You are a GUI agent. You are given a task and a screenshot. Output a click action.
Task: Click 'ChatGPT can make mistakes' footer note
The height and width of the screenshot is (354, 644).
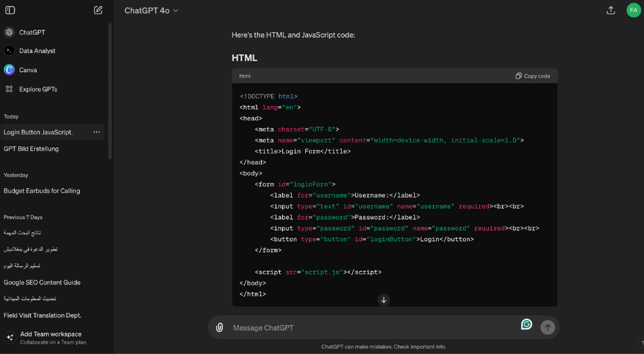click(x=384, y=347)
